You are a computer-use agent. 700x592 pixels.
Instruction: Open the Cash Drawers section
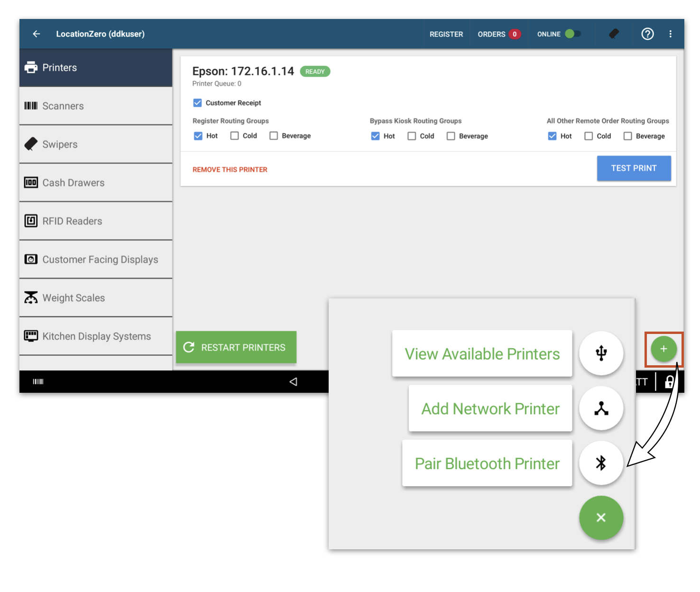(31, 183)
